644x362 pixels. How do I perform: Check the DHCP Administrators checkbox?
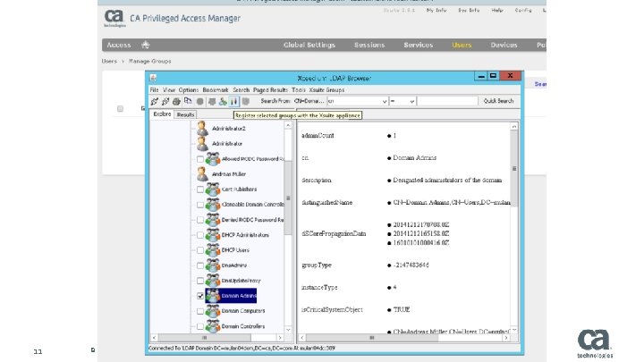point(200,235)
